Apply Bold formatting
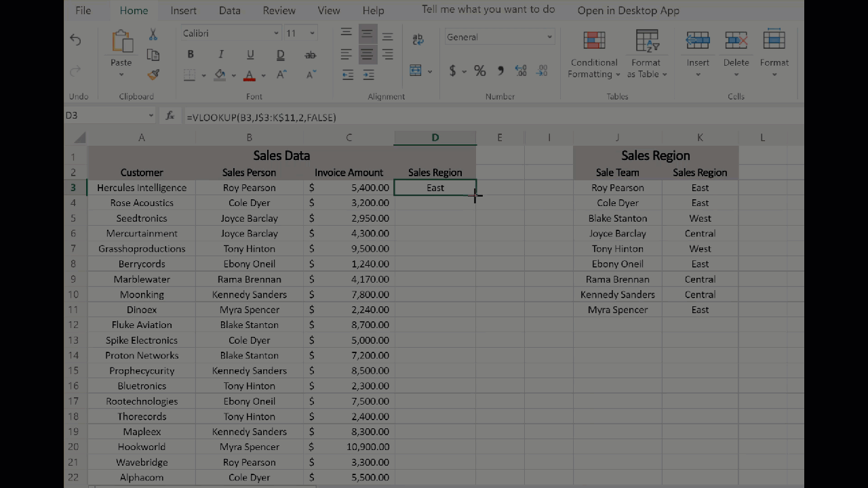The width and height of the screenshot is (868, 488). 191,54
